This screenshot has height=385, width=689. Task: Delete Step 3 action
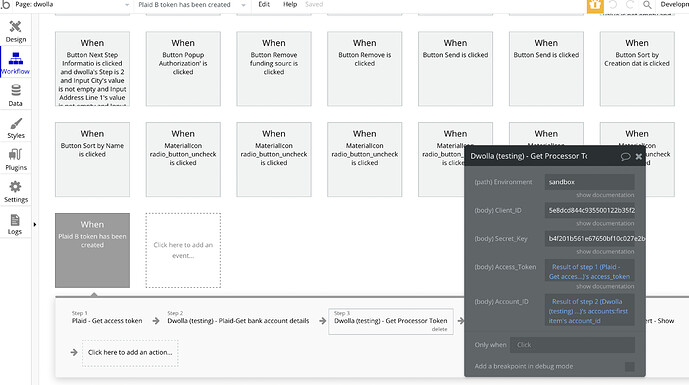(439, 329)
